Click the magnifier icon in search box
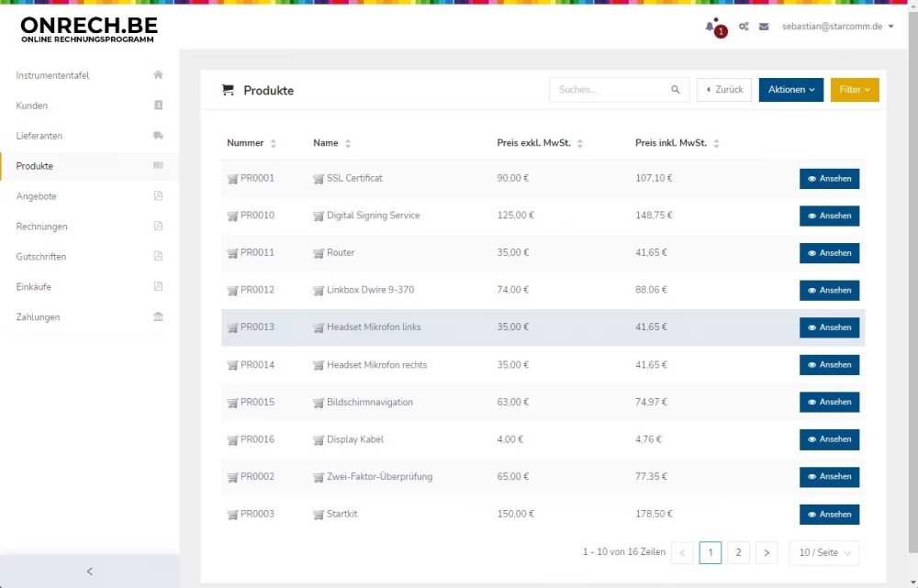The width and height of the screenshot is (918, 588). click(x=676, y=90)
